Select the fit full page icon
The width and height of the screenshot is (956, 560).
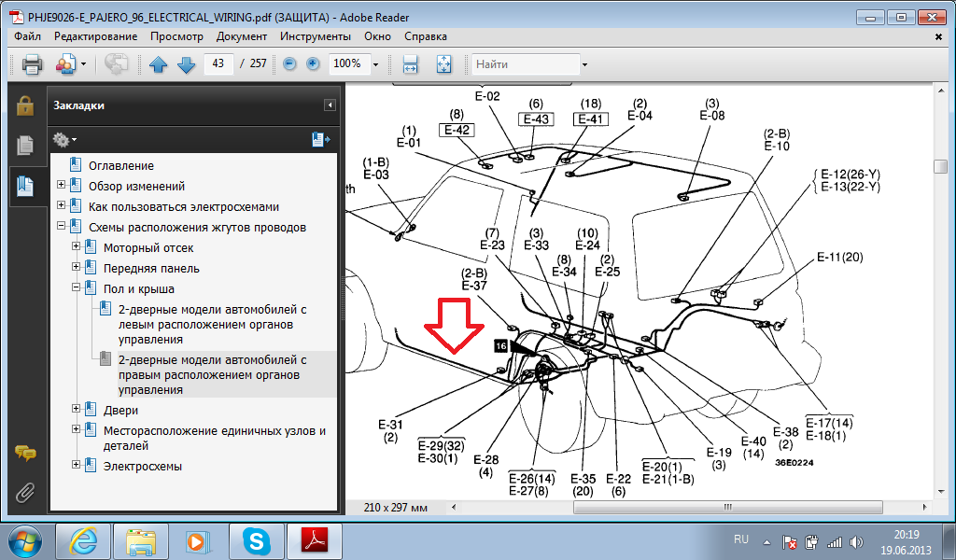[443, 64]
